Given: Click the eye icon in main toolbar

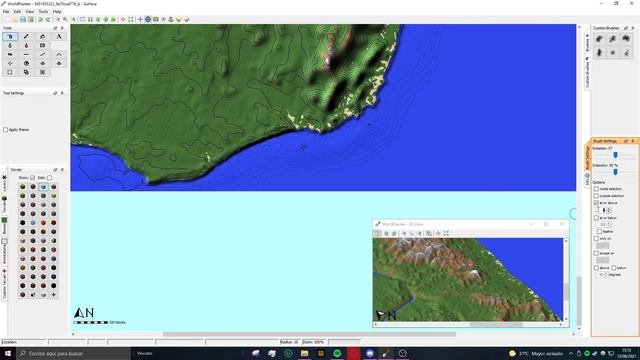Looking at the screenshot, I should tap(163, 20).
